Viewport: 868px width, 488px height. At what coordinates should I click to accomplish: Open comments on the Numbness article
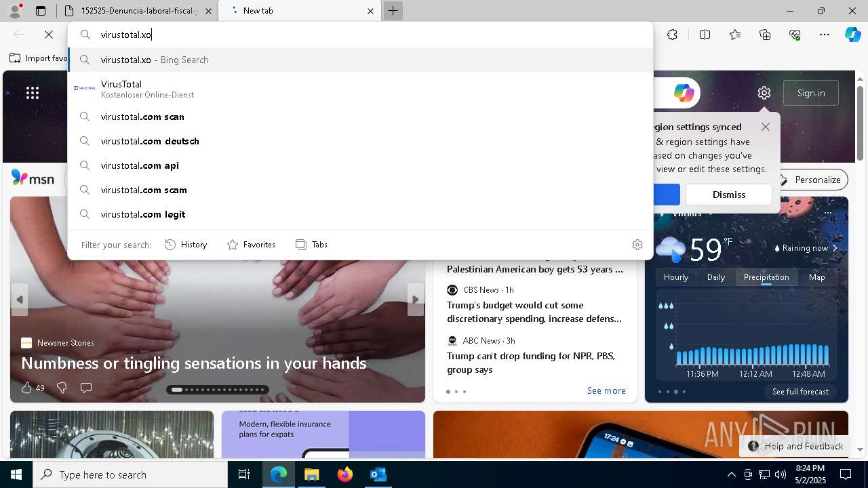click(86, 388)
